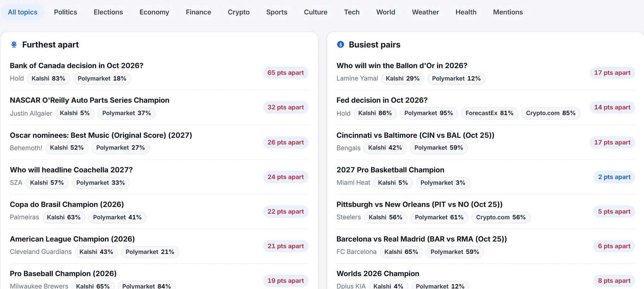The image size is (644, 289).
Task: Click Kalshi 57% chip for SZA
Action: 47,183
